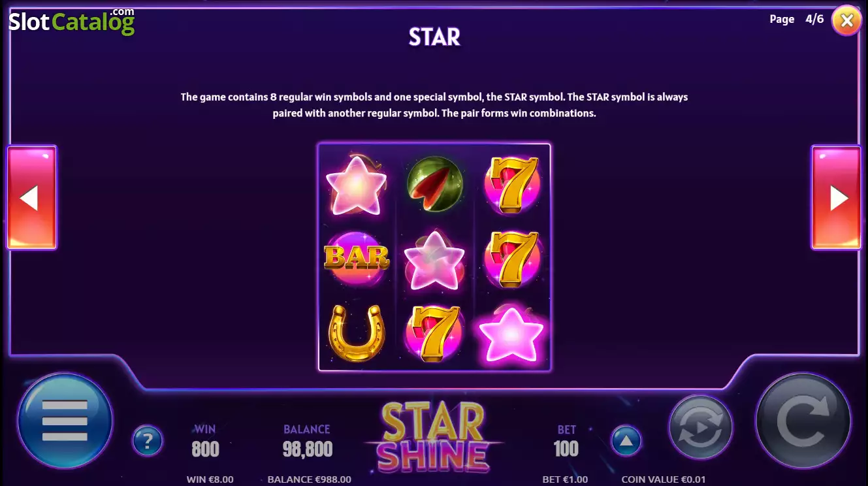Viewport: 868px width, 486px height.
Task: Open the blue hamburger menu button
Action: pyautogui.click(x=65, y=421)
